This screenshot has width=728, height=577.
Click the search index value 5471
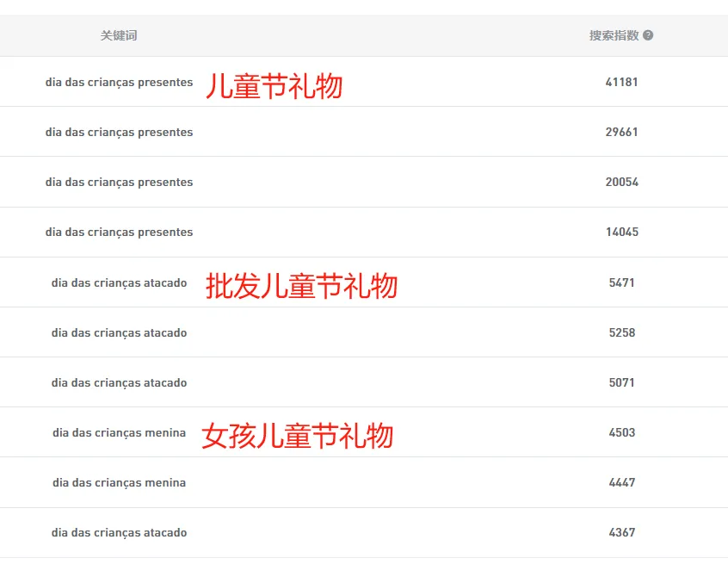621,282
